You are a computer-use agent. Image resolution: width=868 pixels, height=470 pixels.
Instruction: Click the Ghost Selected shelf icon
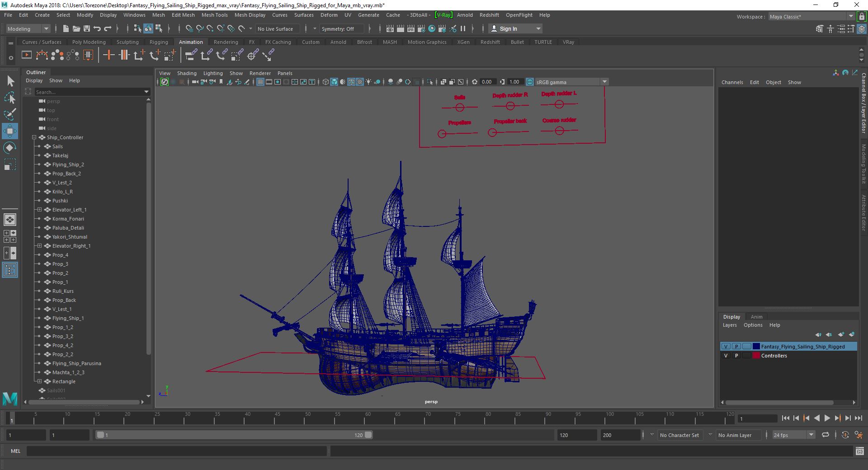point(57,55)
